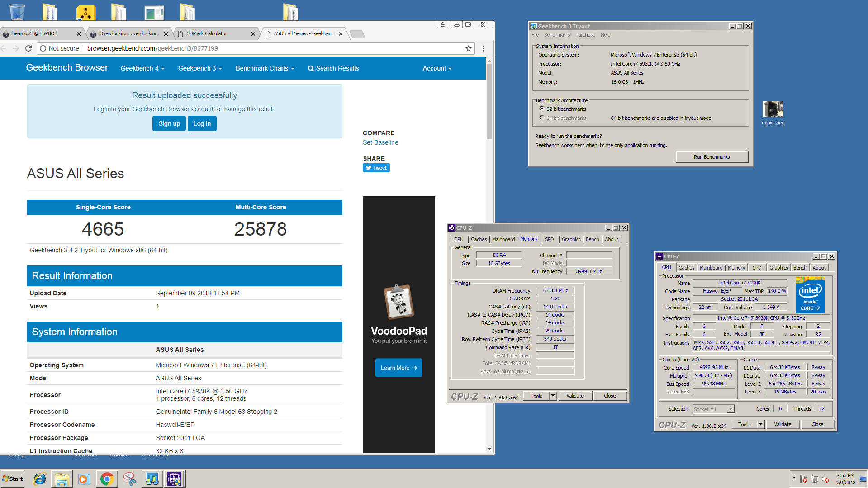Open the Recycle Bin desktop icon
Screen dimensions: 868x488
tap(17, 11)
